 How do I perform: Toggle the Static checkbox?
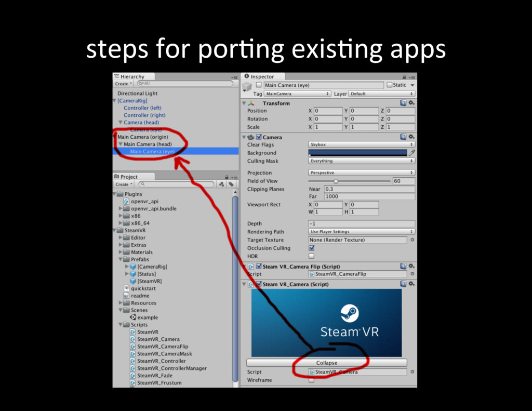click(x=390, y=85)
